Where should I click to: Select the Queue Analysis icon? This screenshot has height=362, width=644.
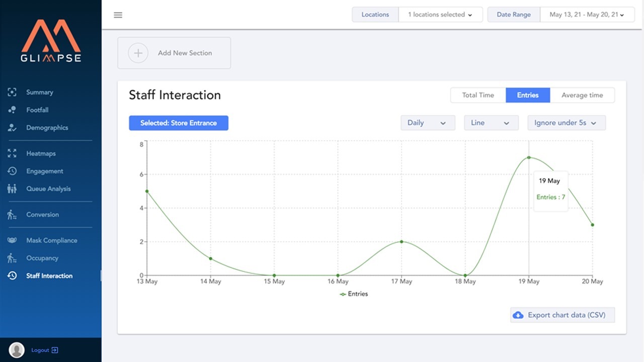click(11, 189)
